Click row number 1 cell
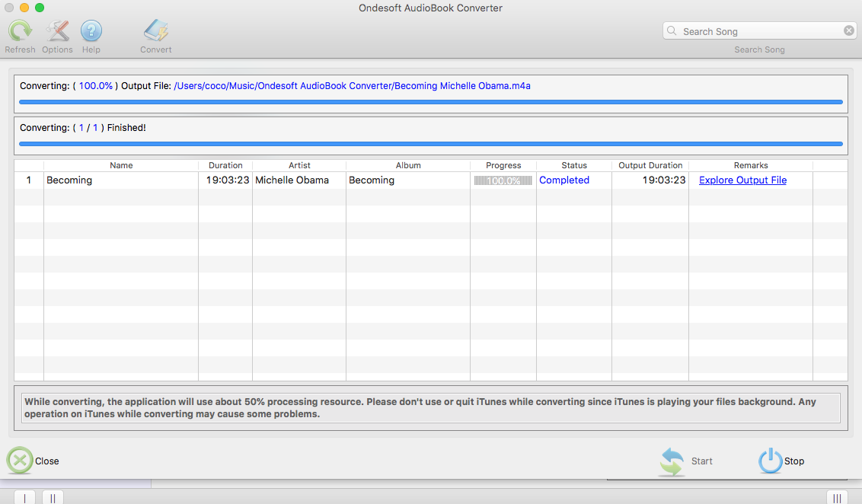 click(29, 180)
